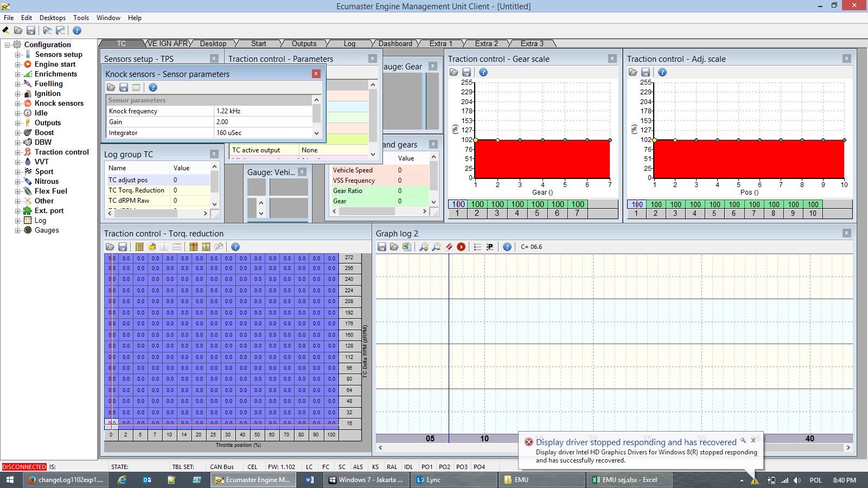Screen dimensions: 868x488
Task: Show 3D view of Torq. reduction table
Action: pyautogui.click(x=152, y=247)
